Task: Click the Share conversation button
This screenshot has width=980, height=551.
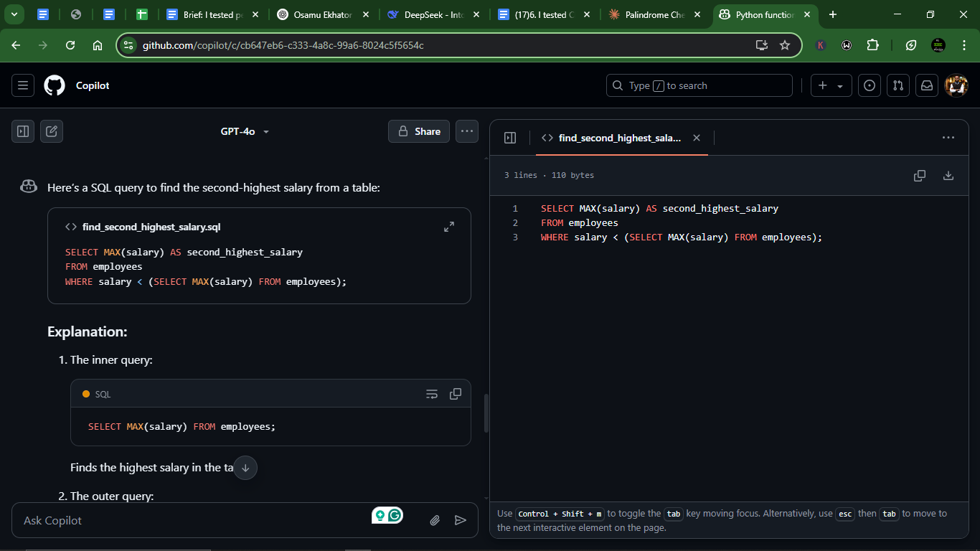Action: pyautogui.click(x=419, y=131)
